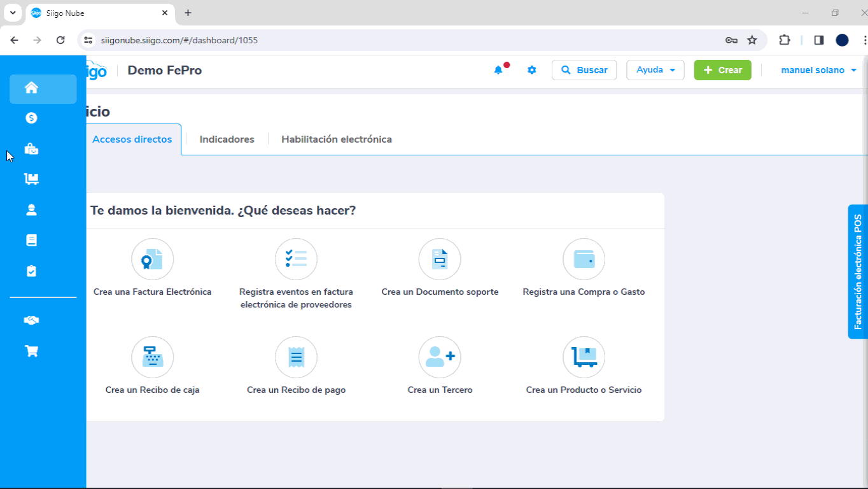
Task: Click the Crea un Tercero icon
Action: 440,357
